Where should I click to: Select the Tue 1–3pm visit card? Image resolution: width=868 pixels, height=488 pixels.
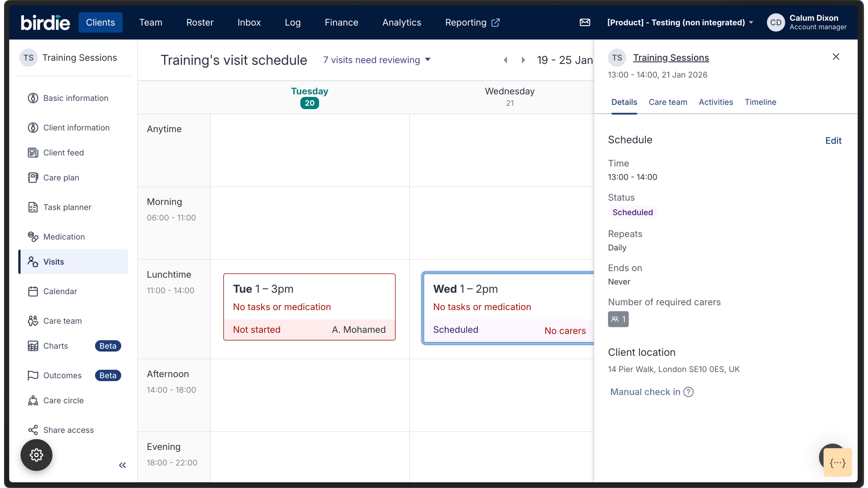tap(309, 307)
